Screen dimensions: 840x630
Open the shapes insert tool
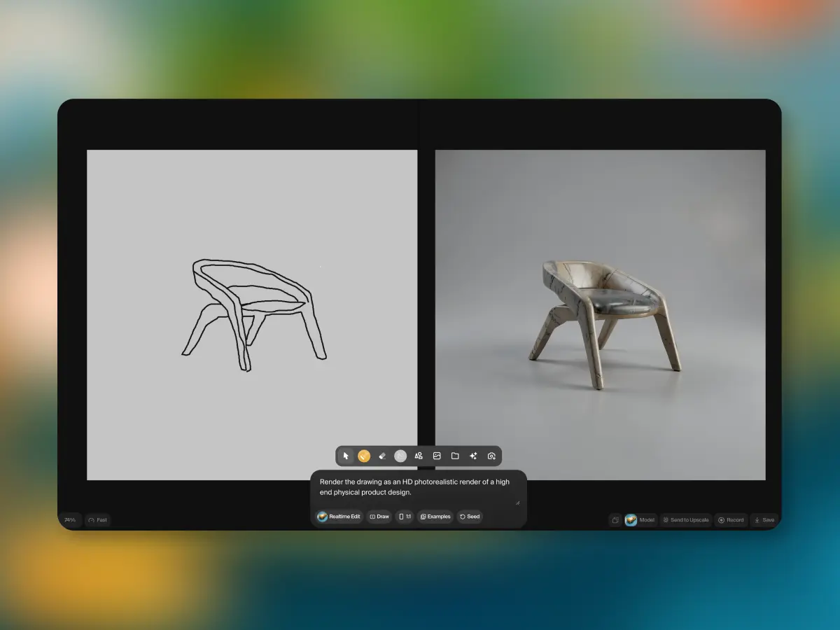pyautogui.click(x=419, y=456)
